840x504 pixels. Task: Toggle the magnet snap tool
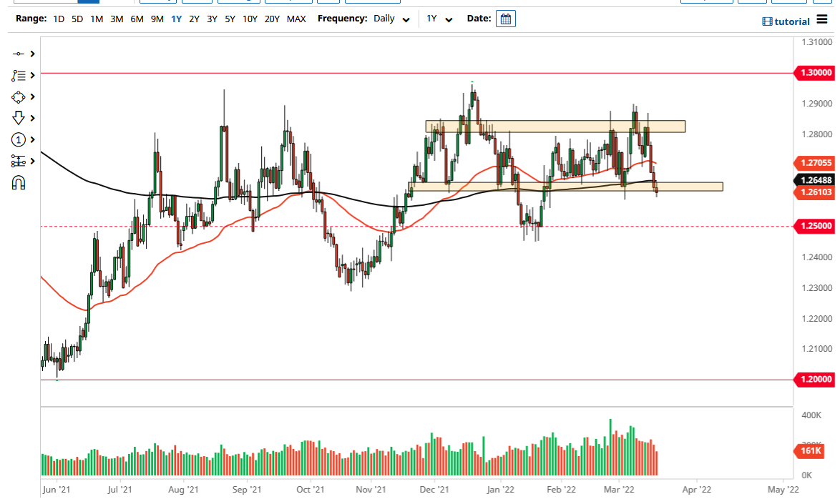tap(18, 182)
